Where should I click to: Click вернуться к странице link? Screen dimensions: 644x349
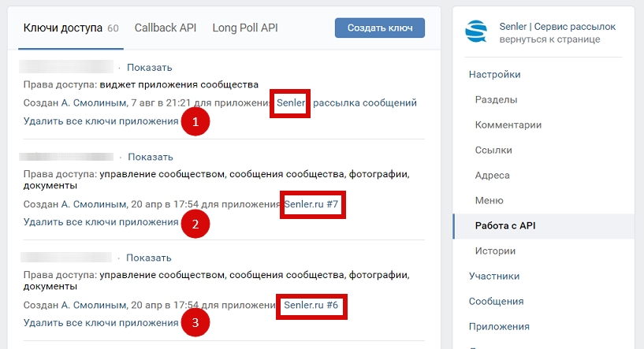point(549,39)
